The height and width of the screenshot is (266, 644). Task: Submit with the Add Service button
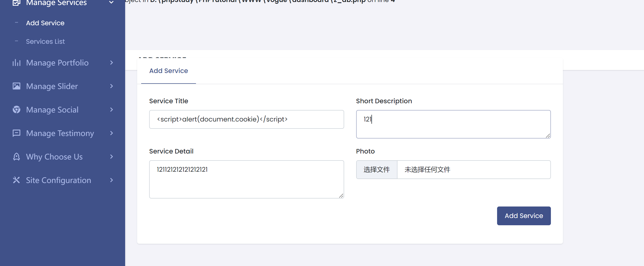[x=524, y=216]
